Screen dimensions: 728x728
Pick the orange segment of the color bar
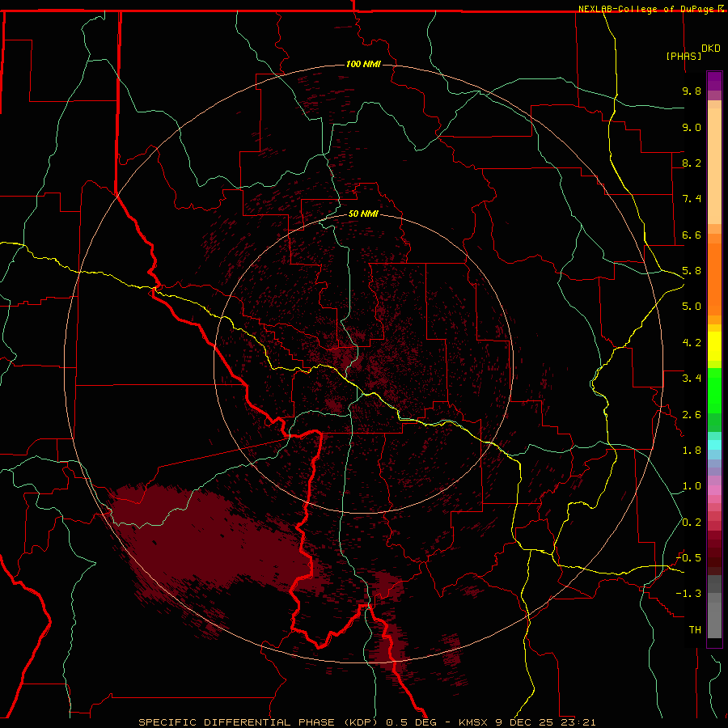pos(714,280)
